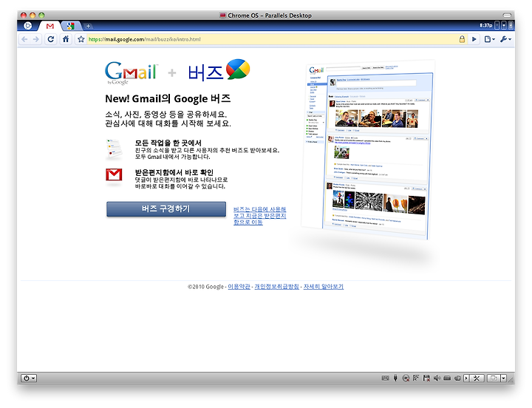Click the Google Buzz colorful logo
Viewport: 532px width, 408px height.
coord(238,69)
